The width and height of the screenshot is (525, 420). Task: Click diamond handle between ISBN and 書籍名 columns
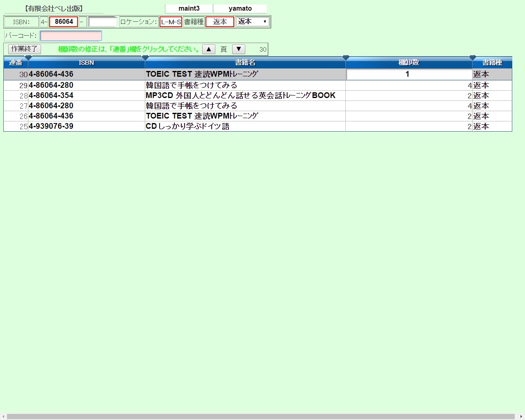[145, 58]
